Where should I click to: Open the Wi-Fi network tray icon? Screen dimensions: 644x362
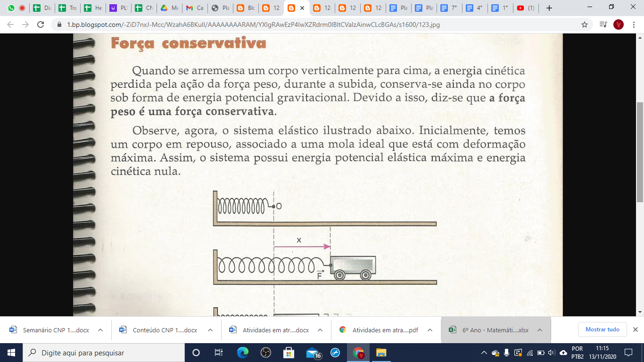coord(529,353)
